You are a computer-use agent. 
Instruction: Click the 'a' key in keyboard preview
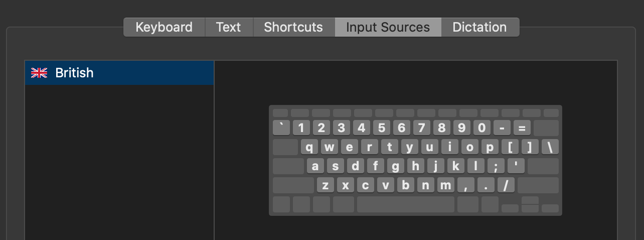pos(315,166)
